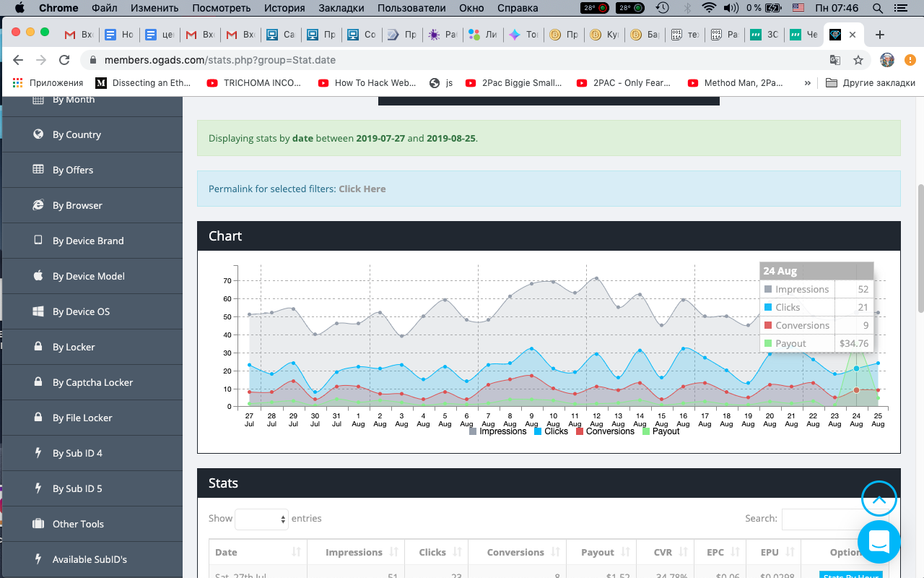Open the История menu
Image resolution: width=924 pixels, height=578 pixels.
(284, 8)
